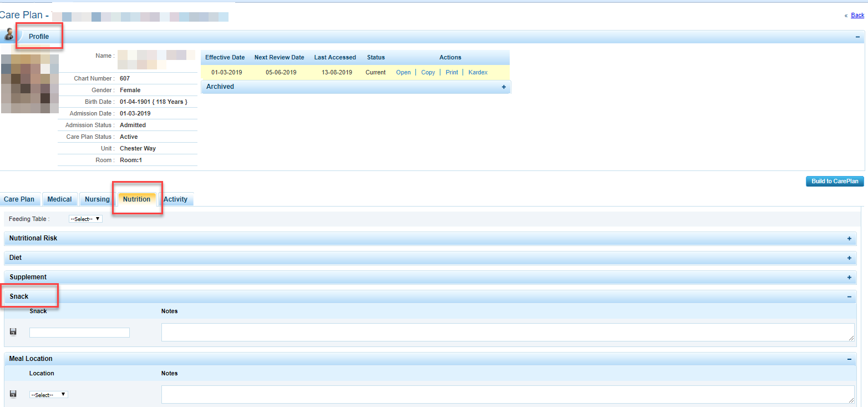Expand the Nutritional Risk section

click(849, 239)
